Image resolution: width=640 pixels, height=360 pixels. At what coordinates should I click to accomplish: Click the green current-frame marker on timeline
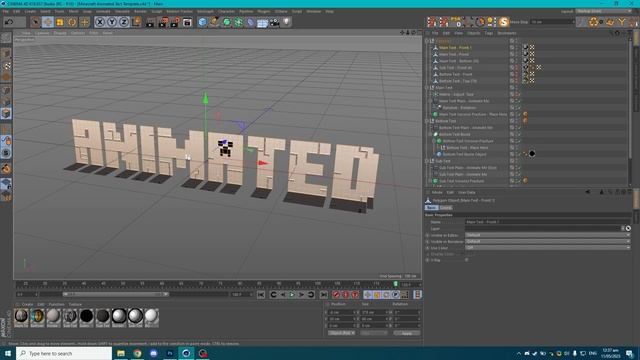395,284
